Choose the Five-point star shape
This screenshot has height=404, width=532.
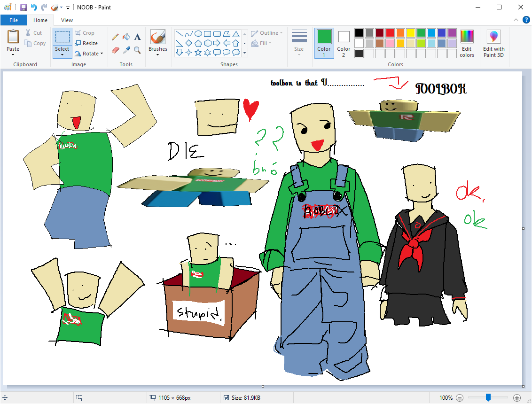tap(198, 52)
